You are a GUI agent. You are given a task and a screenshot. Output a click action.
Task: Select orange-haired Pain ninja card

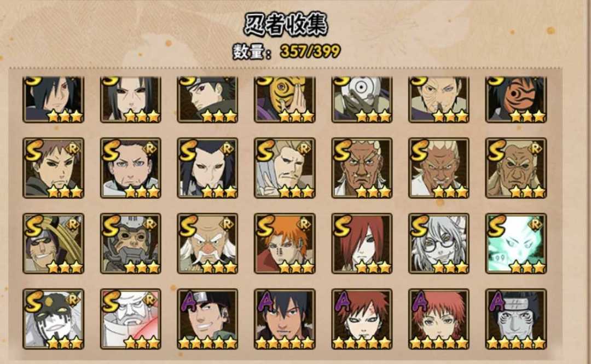point(285,243)
